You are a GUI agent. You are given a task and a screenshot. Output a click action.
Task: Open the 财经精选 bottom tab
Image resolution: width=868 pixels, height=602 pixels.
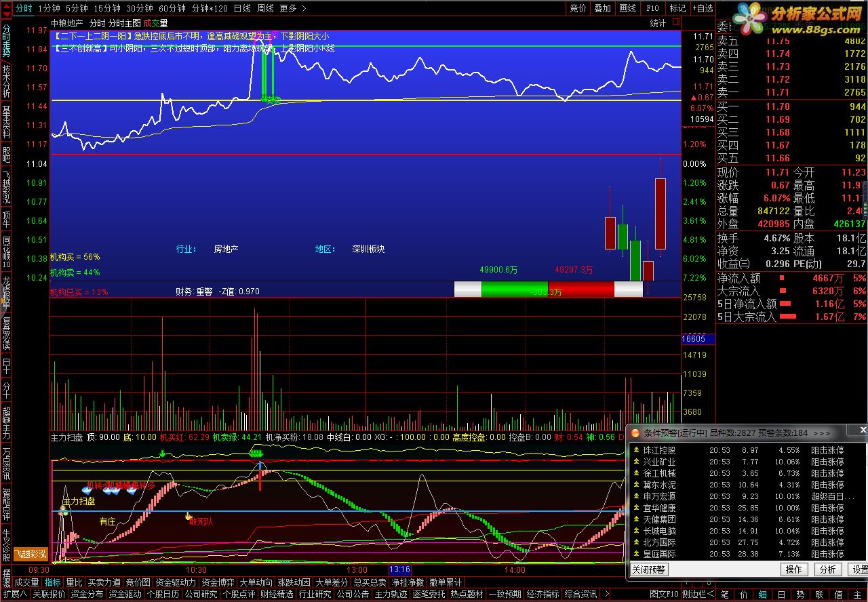point(277,595)
